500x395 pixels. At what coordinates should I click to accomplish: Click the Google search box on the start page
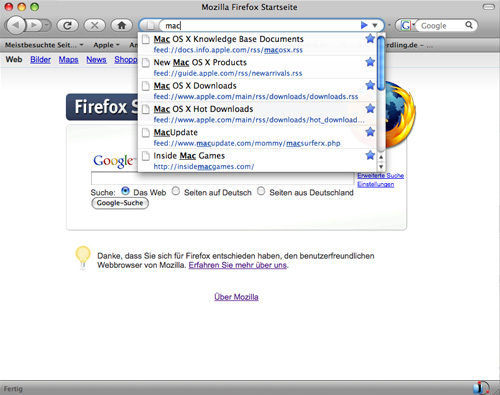[x=222, y=178]
